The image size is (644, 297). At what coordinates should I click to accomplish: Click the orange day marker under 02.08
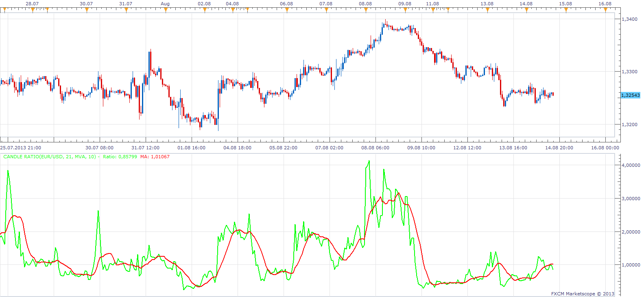205,9
